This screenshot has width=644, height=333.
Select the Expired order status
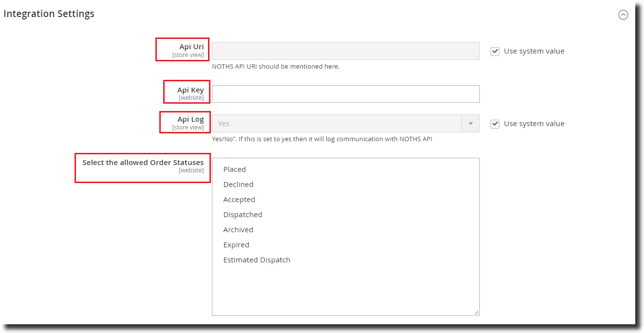click(236, 244)
